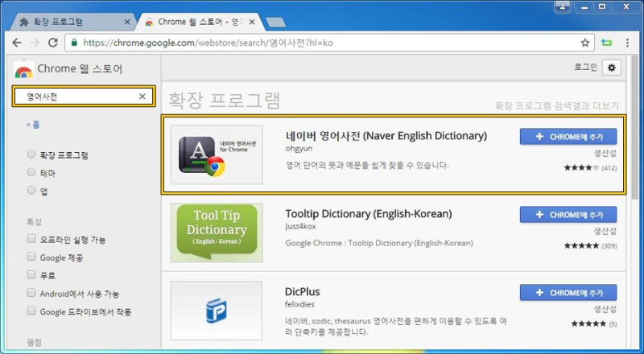This screenshot has width=644, height=354.
Task: Click the Chrome Web Store logo
Action: tap(23, 69)
